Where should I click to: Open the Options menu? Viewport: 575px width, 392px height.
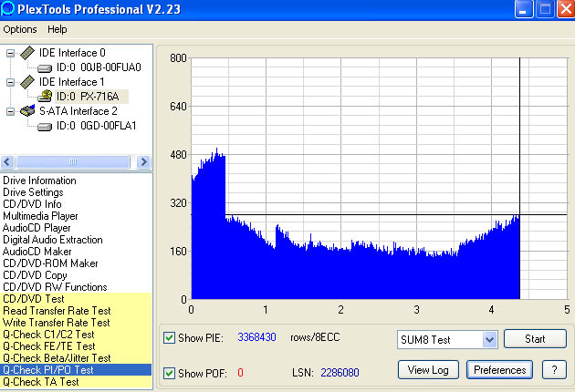(20, 29)
